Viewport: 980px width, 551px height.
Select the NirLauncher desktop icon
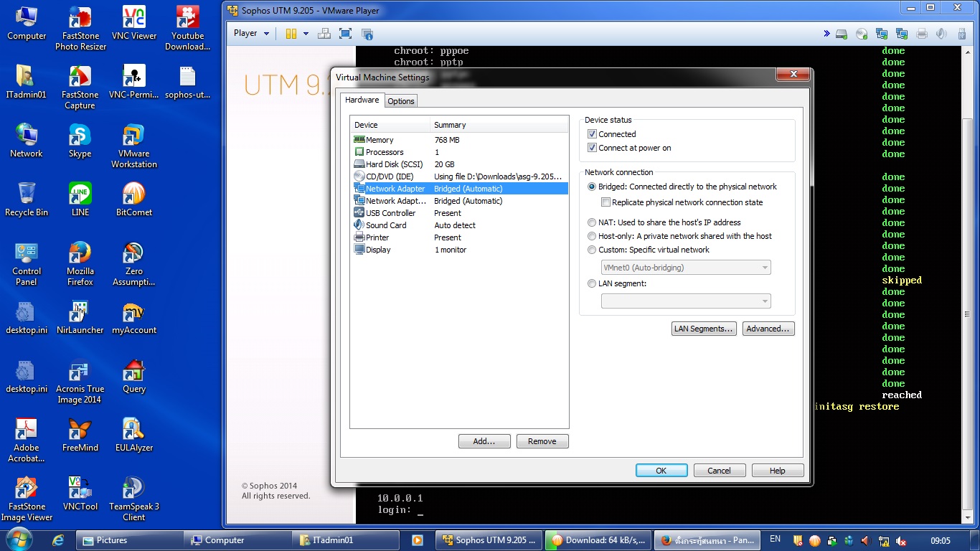click(80, 317)
